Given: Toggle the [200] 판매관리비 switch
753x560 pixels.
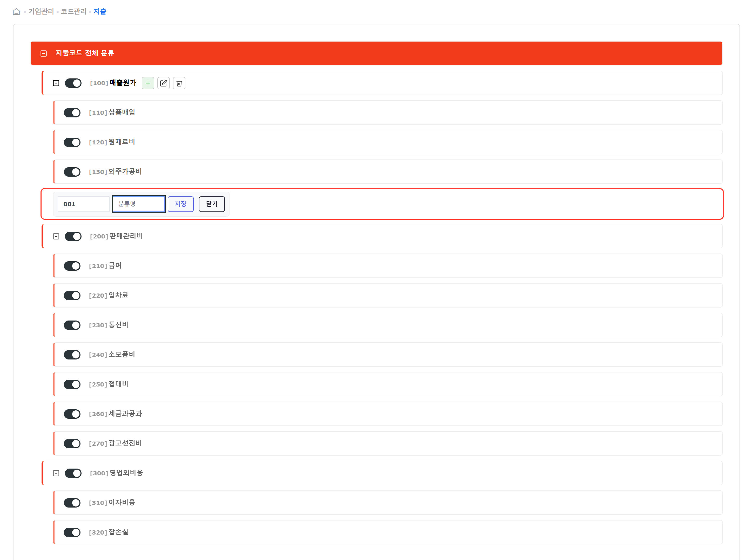Looking at the screenshot, I should (73, 236).
